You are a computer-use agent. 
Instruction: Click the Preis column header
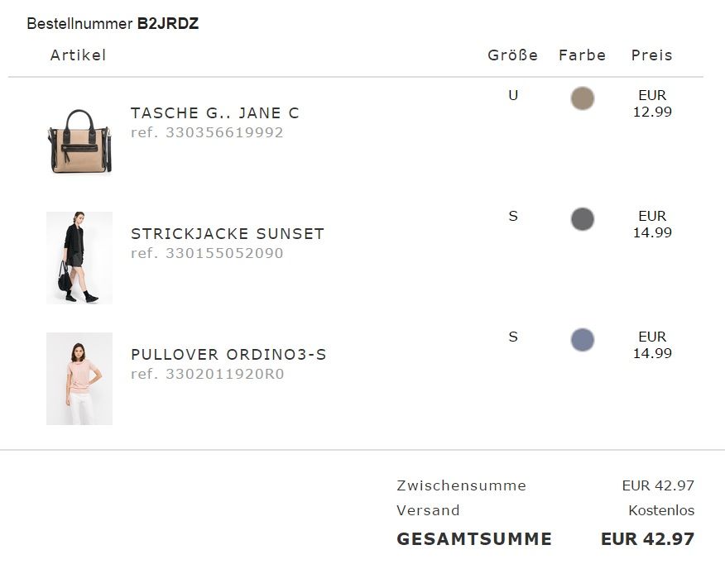click(652, 55)
